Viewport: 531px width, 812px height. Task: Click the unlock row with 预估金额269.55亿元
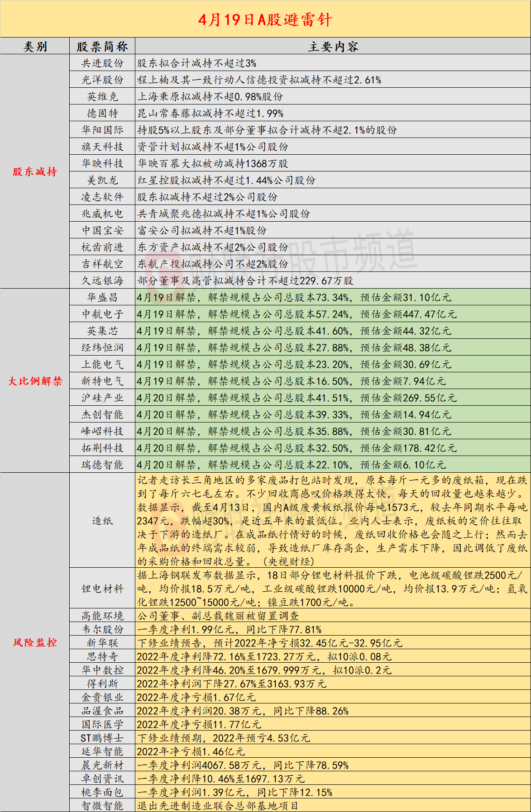coord(333,398)
